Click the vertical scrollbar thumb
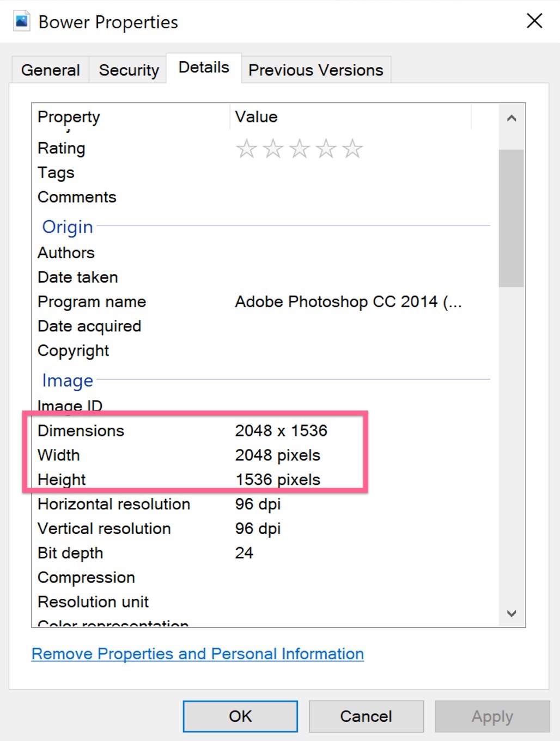560x741 pixels. click(511, 218)
